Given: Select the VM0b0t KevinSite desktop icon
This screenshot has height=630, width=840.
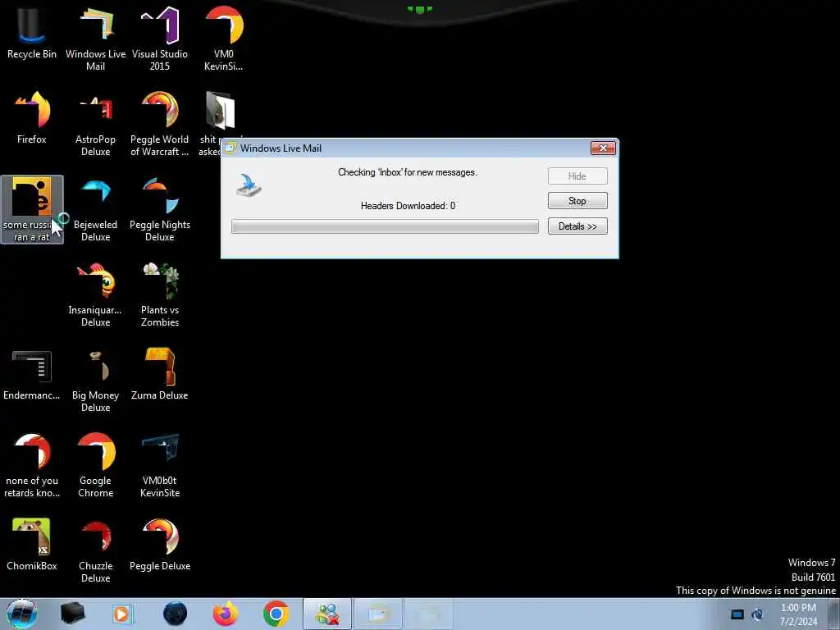Looking at the screenshot, I should tap(160, 465).
